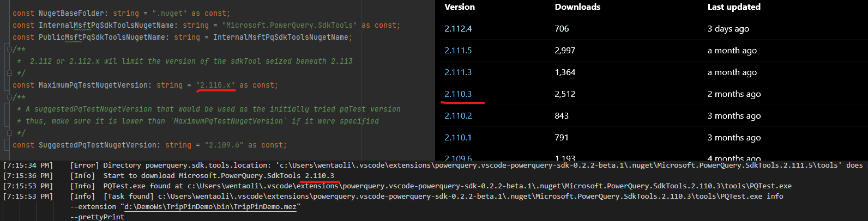Select downloads count 791

[562, 138]
